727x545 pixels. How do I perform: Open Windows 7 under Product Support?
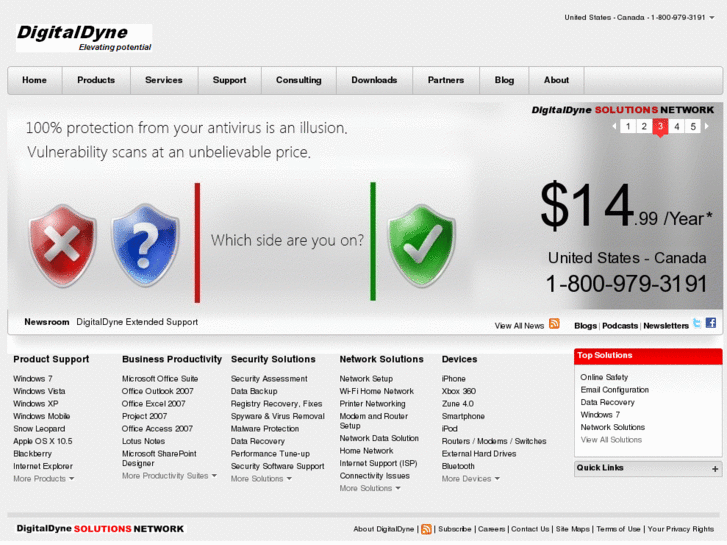[33, 379]
